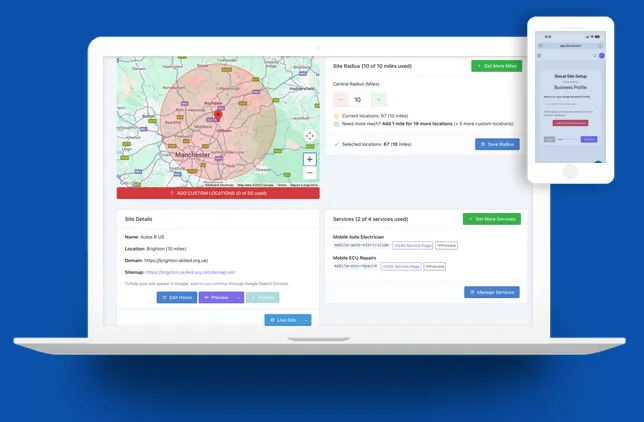The width and height of the screenshot is (644, 422).
Task: Edit Service Page for Mobile Auto Electrician
Action: tap(413, 245)
